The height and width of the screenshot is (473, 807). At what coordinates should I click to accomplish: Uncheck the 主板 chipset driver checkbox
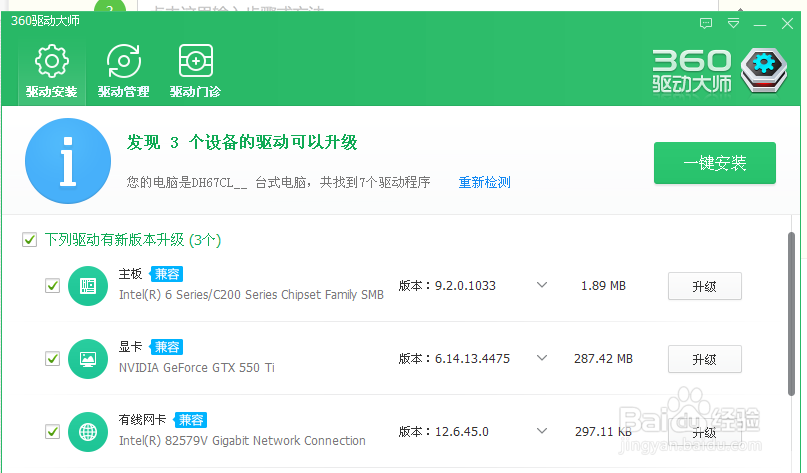52,286
